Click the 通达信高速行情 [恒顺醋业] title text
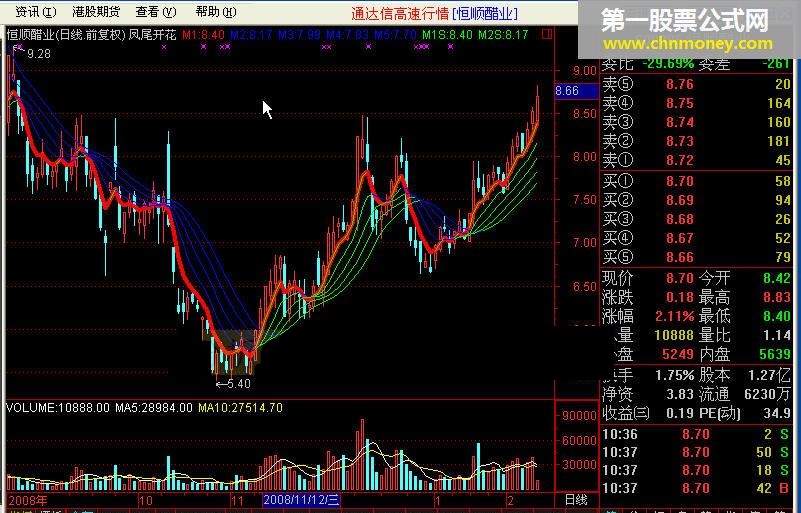Screen dimensions: 801x513 tap(434, 14)
